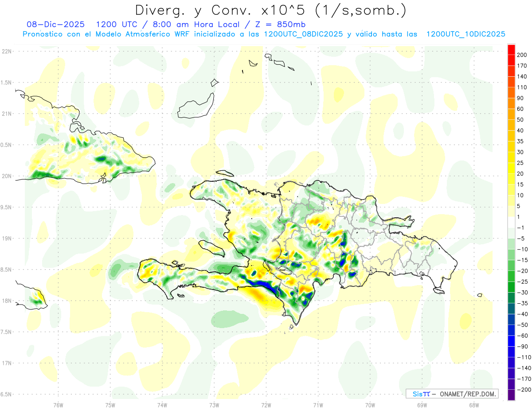Click the positive legend value '90'

point(521,98)
